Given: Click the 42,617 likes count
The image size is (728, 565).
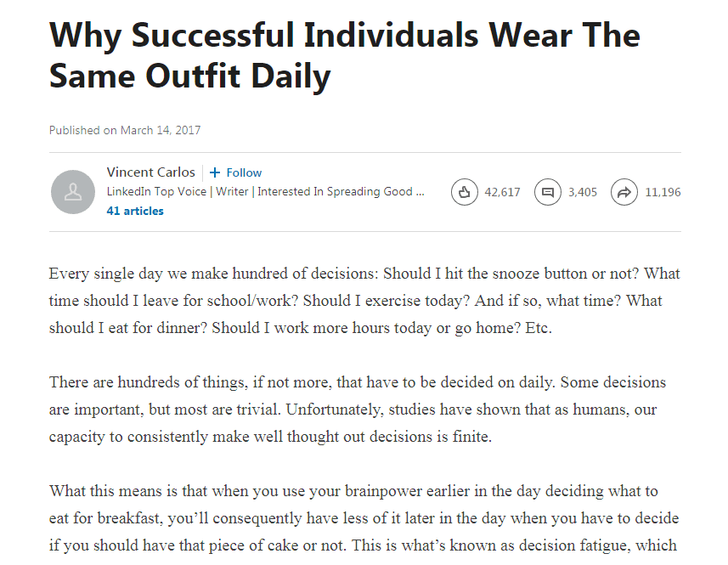Looking at the screenshot, I should [x=502, y=192].
